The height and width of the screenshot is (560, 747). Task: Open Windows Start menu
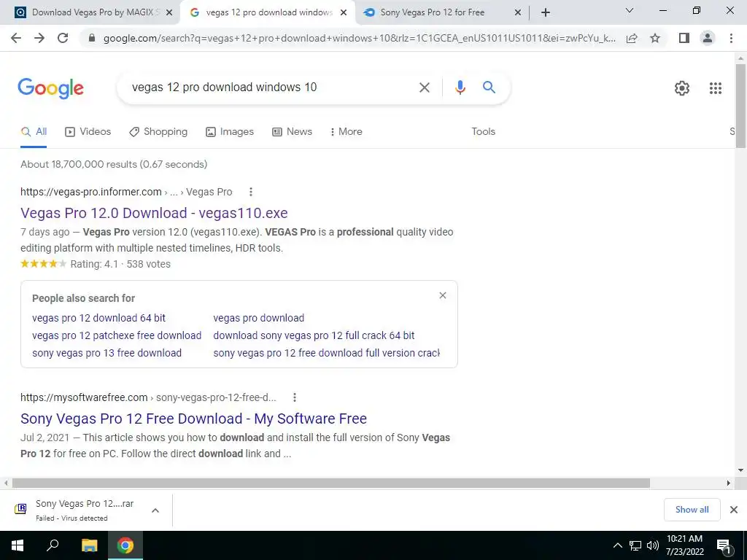[18, 545]
